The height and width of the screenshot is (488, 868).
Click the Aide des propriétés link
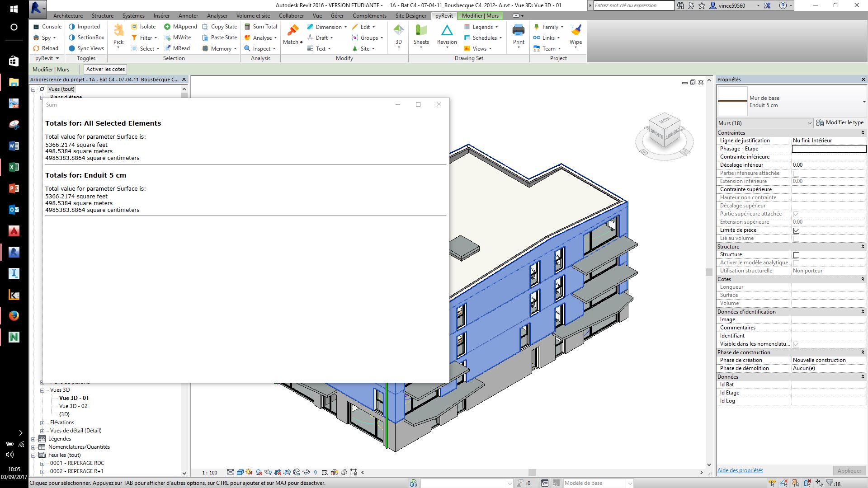(740, 470)
